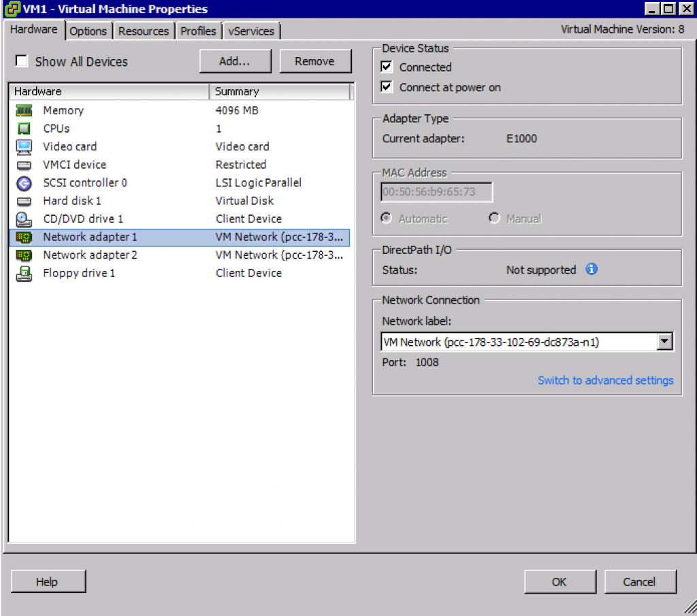Image resolution: width=697 pixels, height=616 pixels.
Task: Click the CD/DVD drive 1 icon
Action: (x=24, y=219)
